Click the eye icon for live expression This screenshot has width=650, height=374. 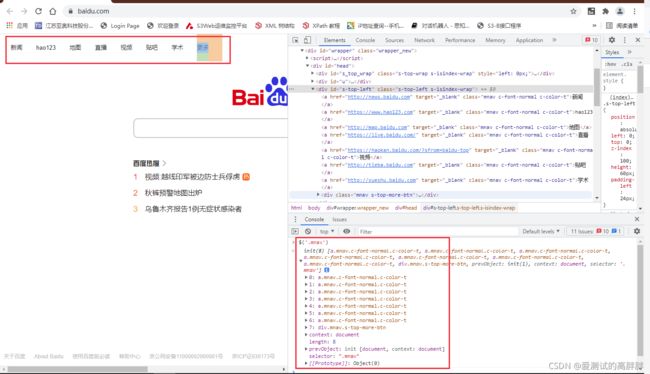(347, 231)
